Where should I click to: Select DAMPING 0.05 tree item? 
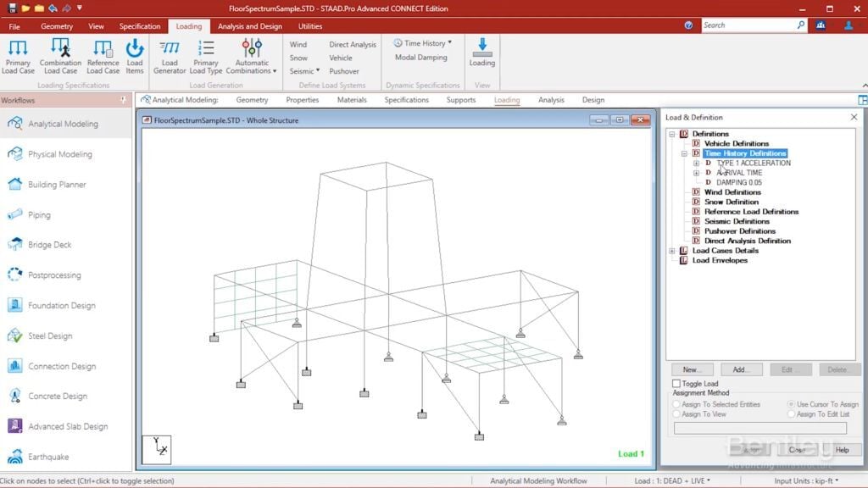point(739,183)
